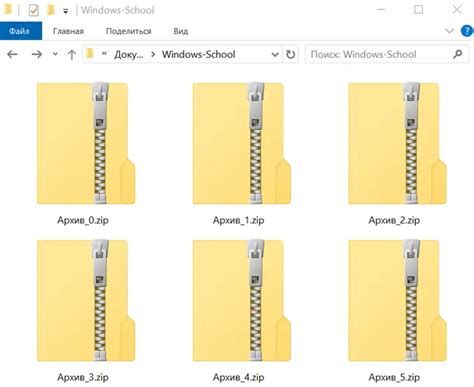The image size is (474, 387).
Task: Click the Доку... breadcrumb segment
Action: (x=128, y=54)
